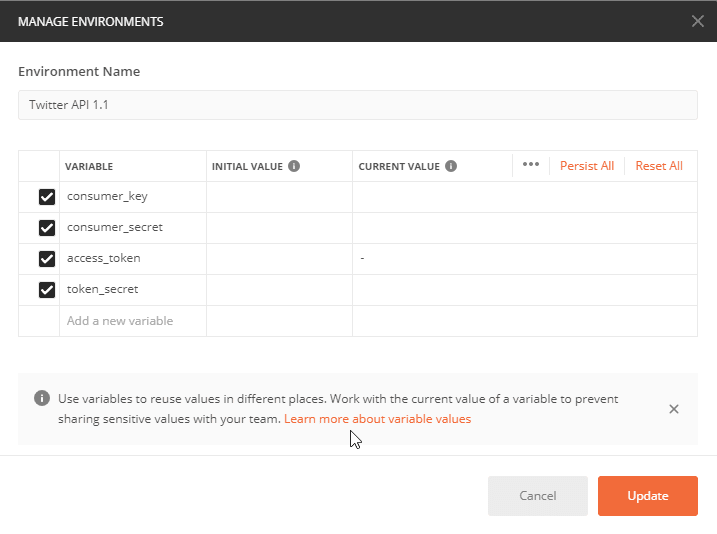Edit consumer_key current value cell
The width and height of the screenshot is (717, 534).
[525, 197]
